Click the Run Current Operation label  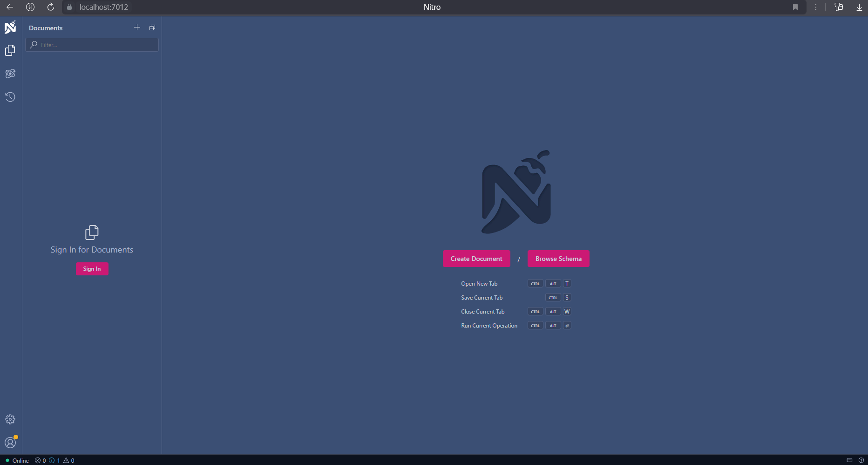[489, 326]
